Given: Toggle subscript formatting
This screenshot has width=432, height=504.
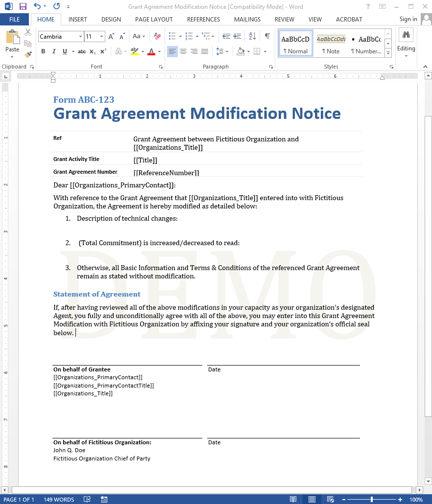Looking at the screenshot, I should pyautogui.click(x=93, y=51).
